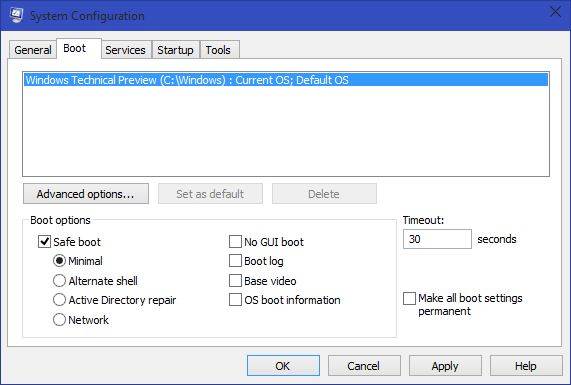Enable Base video checkbox
Image resolution: width=571 pixels, height=385 pixels.
point(235,281)
